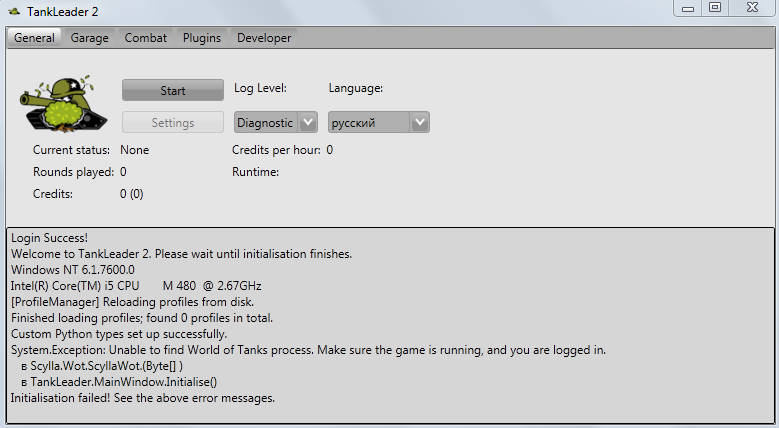Image resolution: width=779 pixels, height=428 pixels.
Task: Click the 'Intel(R) Core(TM) i5 CPU' log line
Action: coord(136,286)
